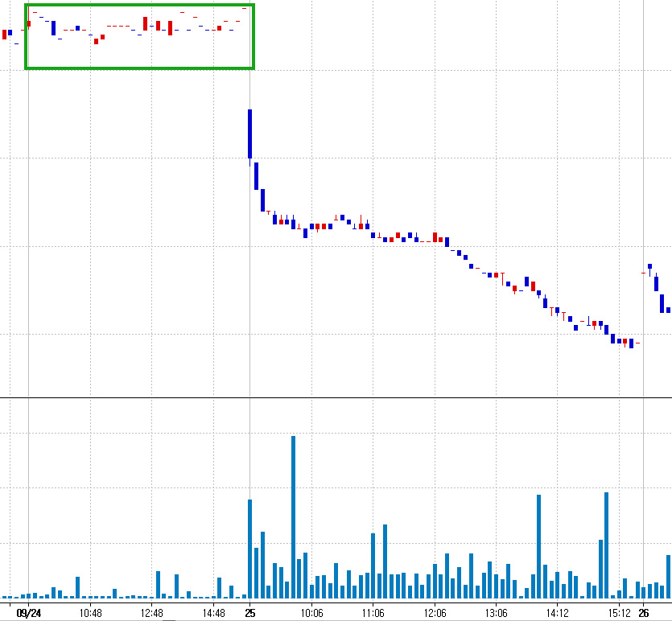Click the 15:12 time label
The width and height of the screenshot is (672, 621).
tap(619, 613)
